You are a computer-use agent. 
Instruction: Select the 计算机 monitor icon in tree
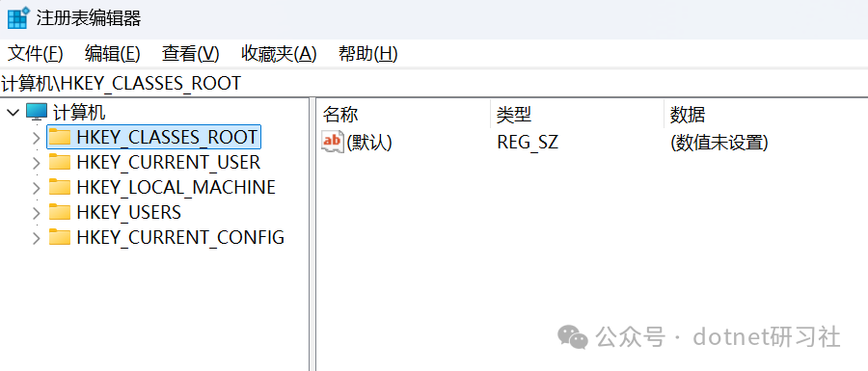[37, 112]
